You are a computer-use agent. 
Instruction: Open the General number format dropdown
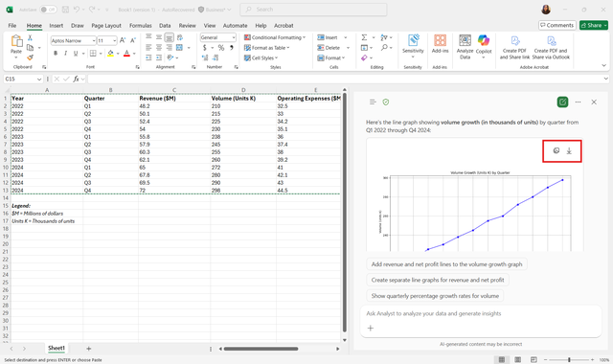tap(234, 37)
